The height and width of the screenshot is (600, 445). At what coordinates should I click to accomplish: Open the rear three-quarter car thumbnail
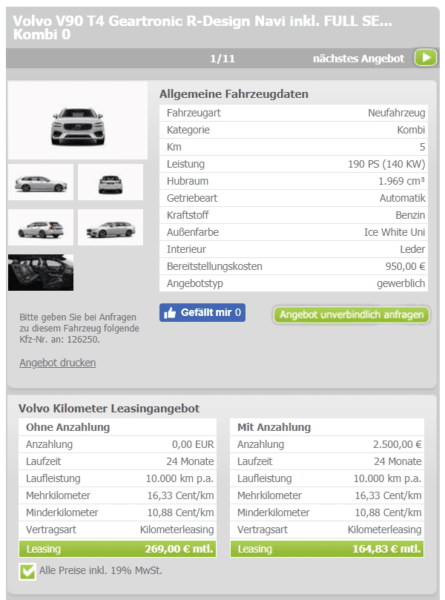click(x=41, y=227)
